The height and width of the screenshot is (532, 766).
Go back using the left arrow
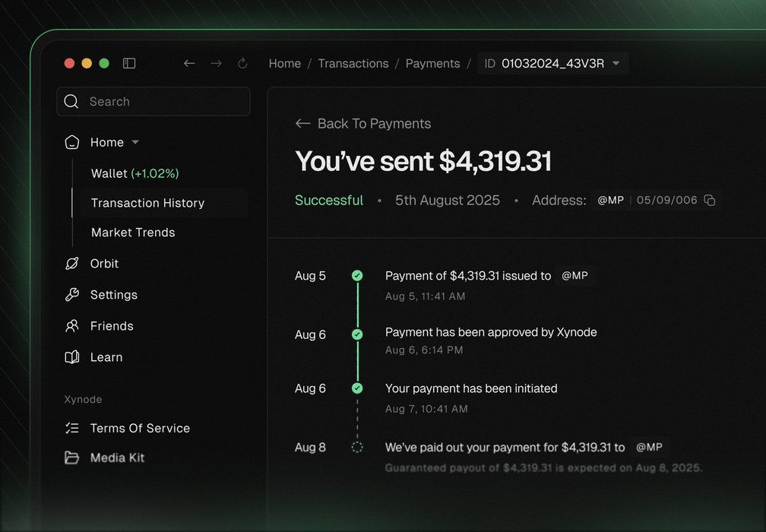click(189, 64)
